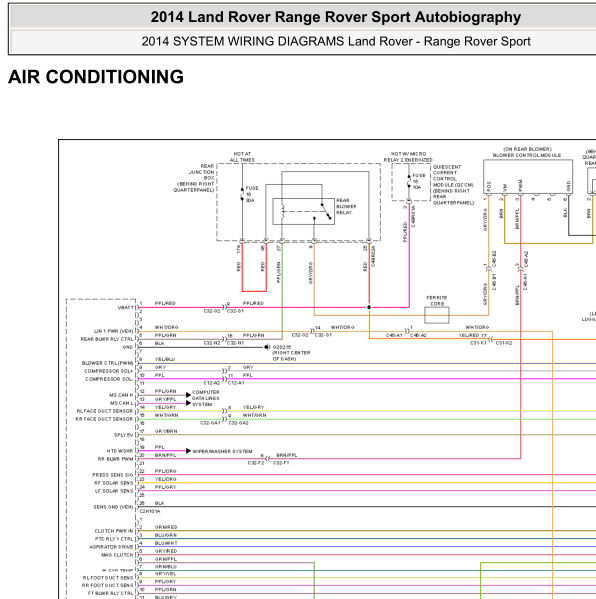Screen dimensions: 596x599
Task: Select the Hot At All Times label
Action: [x=242, y=157]
